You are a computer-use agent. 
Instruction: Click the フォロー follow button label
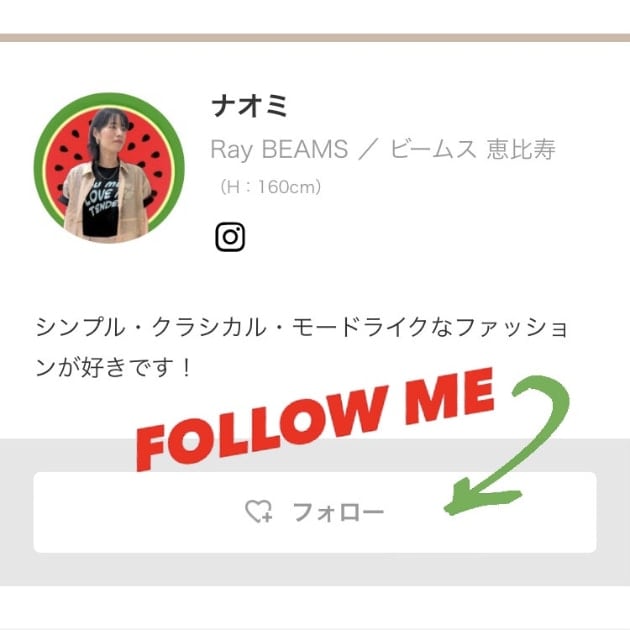pos(338,512)
